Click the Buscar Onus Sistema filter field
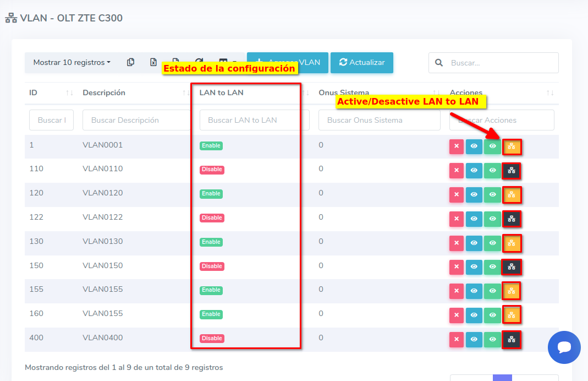Image resolution: width=588 pixels, height=381 pixels. 379,120
